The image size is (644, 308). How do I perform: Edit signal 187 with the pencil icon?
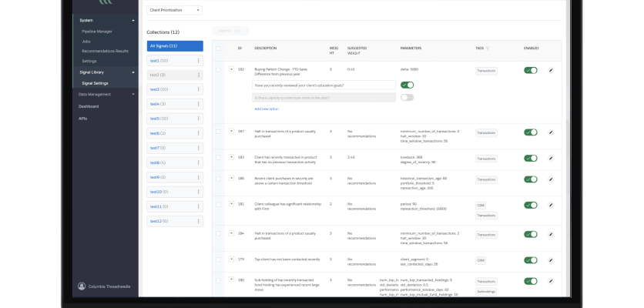pos(551,132)
